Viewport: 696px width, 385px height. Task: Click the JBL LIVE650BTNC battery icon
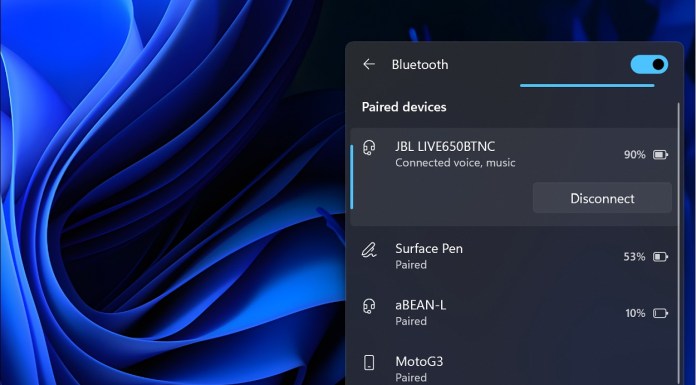660,155
